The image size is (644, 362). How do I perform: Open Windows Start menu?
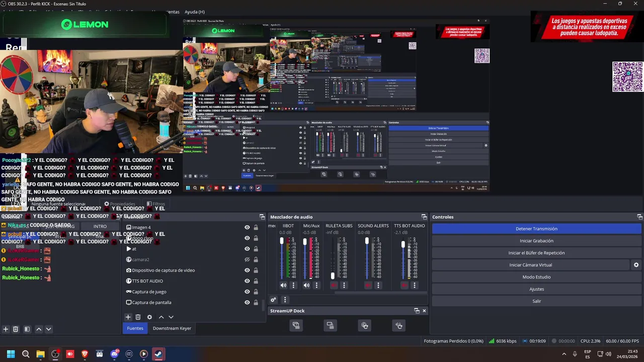tap(11, 354)
